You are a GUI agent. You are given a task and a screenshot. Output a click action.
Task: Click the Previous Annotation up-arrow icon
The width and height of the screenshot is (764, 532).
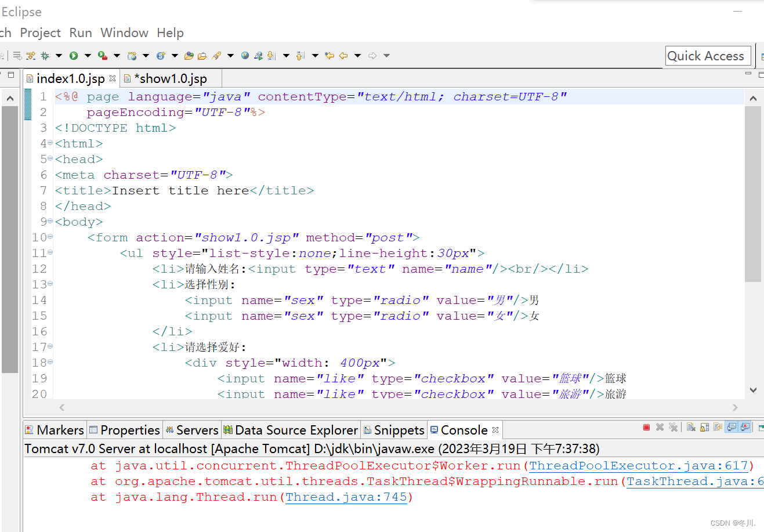(x=300, y=56)
